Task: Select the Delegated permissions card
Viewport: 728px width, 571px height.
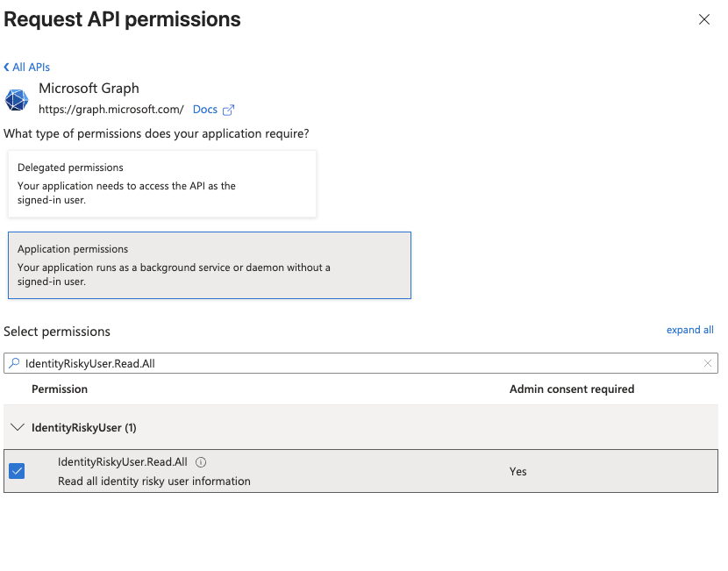Action: (162, 183)
